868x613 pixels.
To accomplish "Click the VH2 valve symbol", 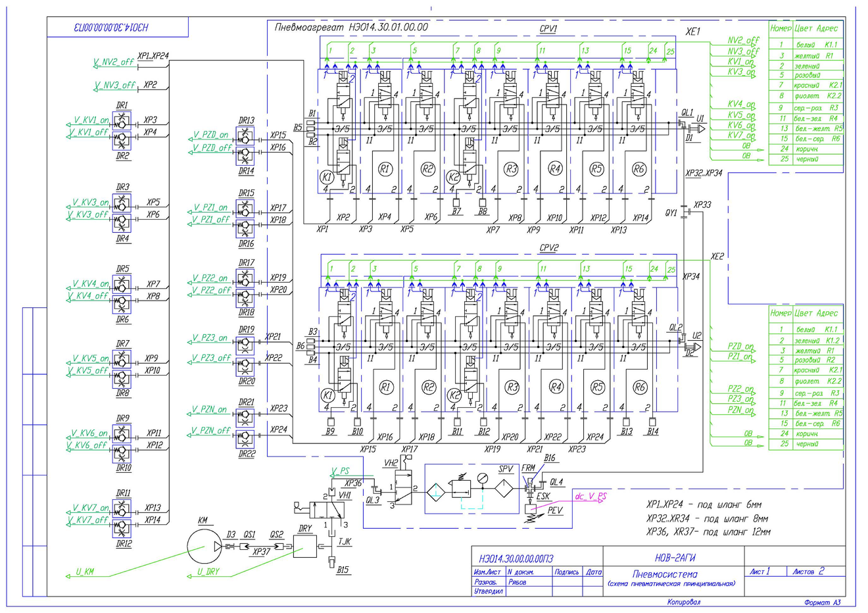I will tap(402, 487).
